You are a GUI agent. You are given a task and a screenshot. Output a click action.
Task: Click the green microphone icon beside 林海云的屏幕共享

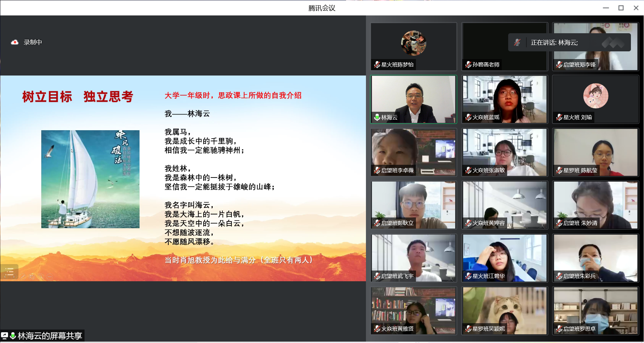click(x=13, y=336)
